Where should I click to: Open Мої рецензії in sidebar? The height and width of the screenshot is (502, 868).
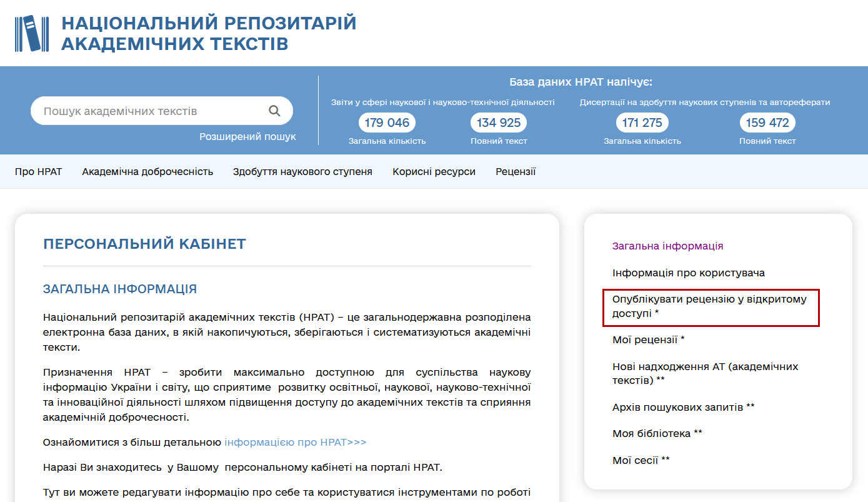point(648,339)
